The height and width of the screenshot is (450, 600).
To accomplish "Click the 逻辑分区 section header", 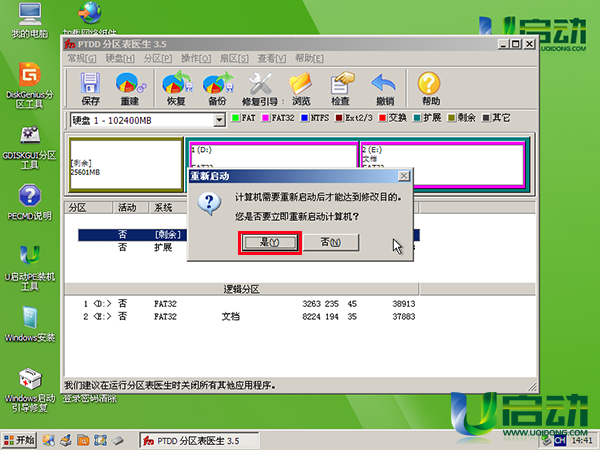I will coord(242,289).
